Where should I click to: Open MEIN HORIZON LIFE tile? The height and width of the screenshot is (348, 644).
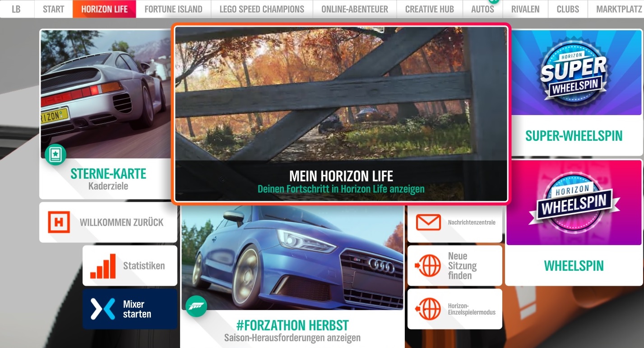click(x=341, y=114)
